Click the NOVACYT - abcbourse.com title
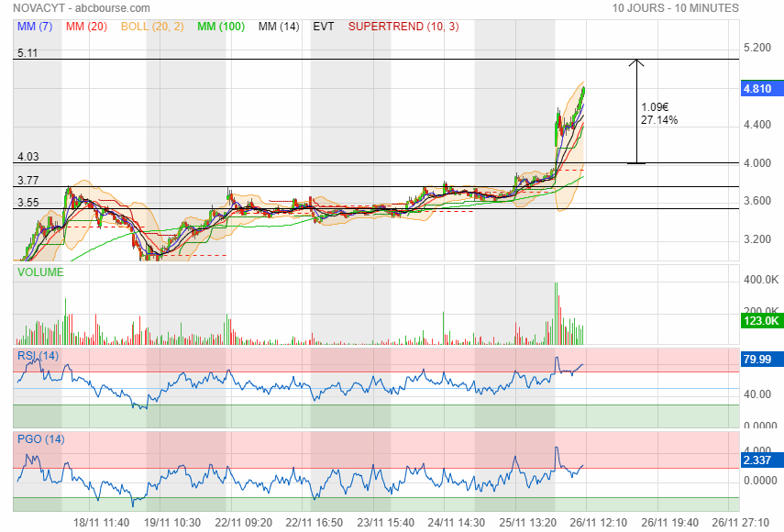Viewport: 784px width, 532px height. [81, 8]
